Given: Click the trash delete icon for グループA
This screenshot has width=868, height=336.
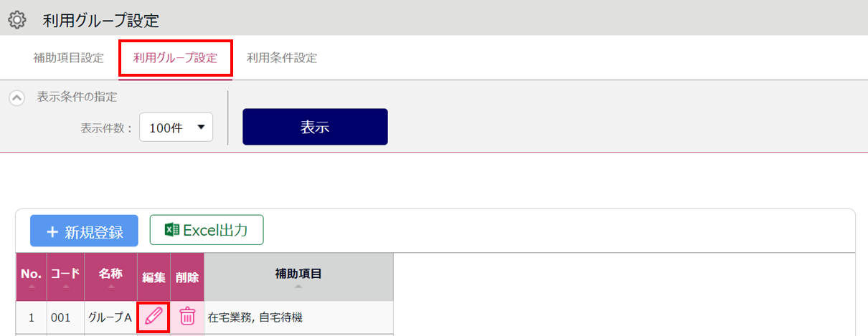Looking at the screenshot, I should pos(187,316).
